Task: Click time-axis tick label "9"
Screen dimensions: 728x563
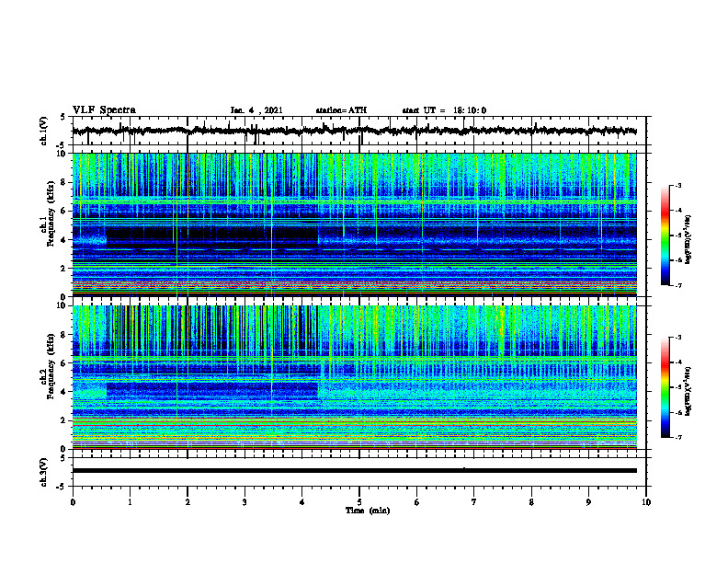Action: coord(588,502)
